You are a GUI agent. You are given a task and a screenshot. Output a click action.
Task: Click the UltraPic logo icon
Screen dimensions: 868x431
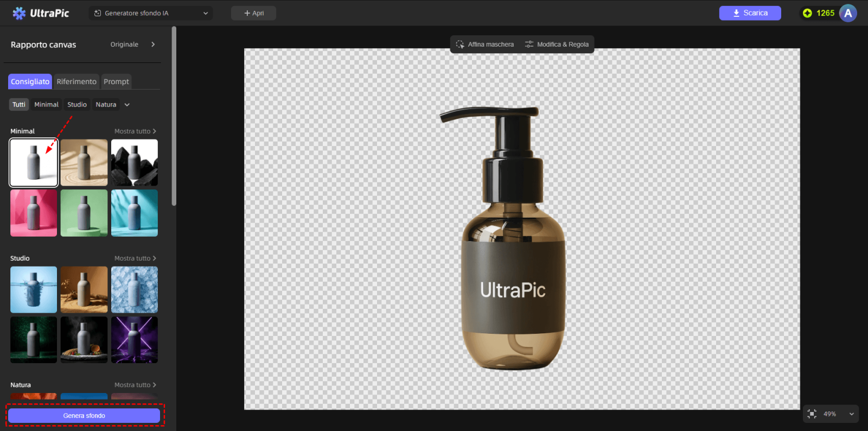19,13
